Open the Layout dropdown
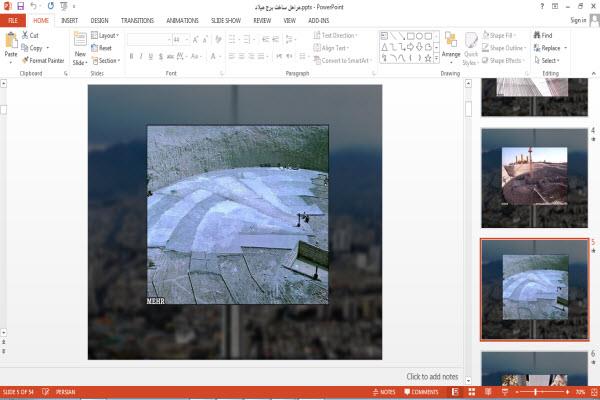Image resolution: width=600 pixels, height=400 pixels. point(105,35)
